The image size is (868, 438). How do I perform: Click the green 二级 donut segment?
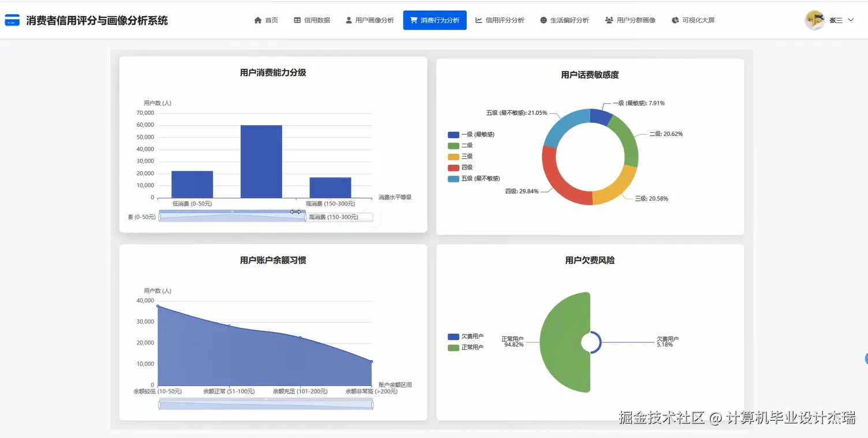point(628,140)
